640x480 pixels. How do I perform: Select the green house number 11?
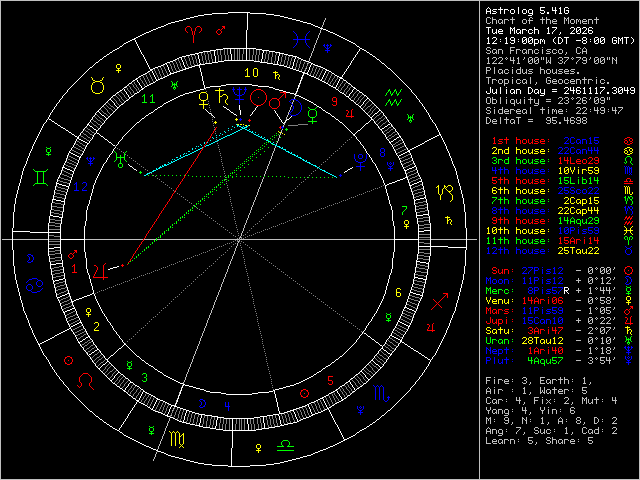[x=148, y=99]
